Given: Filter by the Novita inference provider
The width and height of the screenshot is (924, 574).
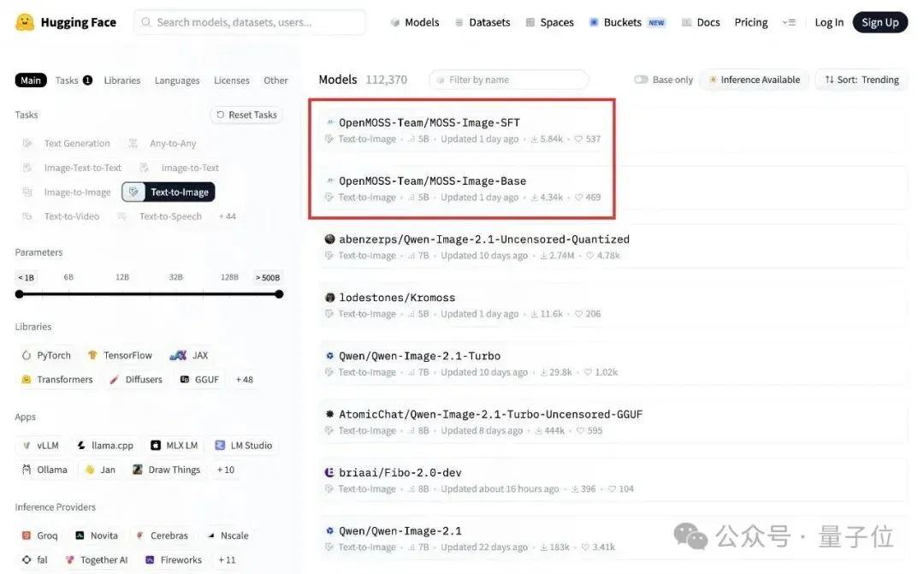Looking at the screenshot, I should [96, 536].
